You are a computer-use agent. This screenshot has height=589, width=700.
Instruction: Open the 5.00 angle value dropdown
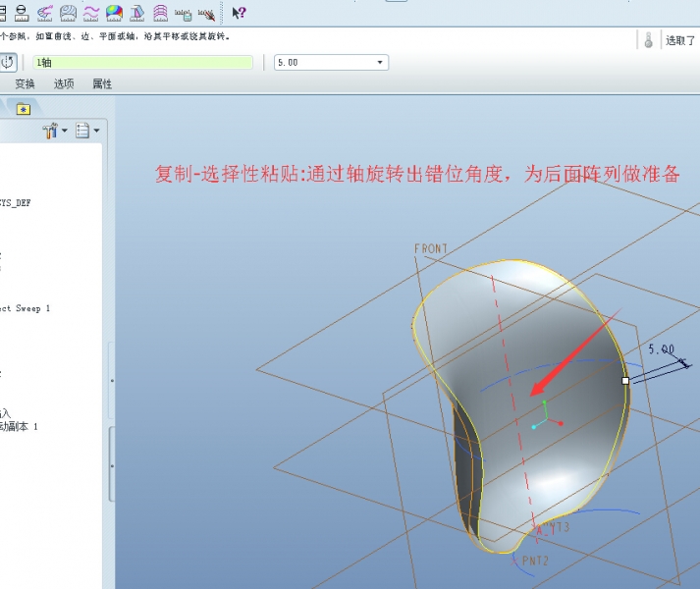tap(380, 63)
